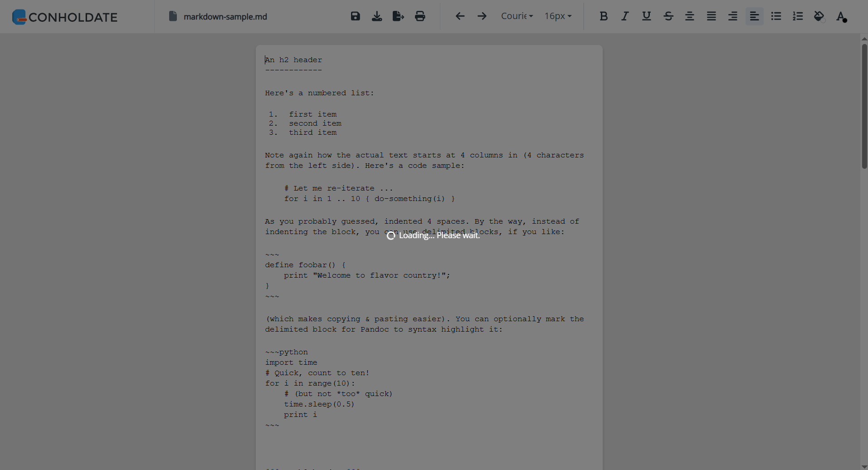Open the Courier font family dropdown
This screenshot has height=470, width=868.
pos(517,16)
